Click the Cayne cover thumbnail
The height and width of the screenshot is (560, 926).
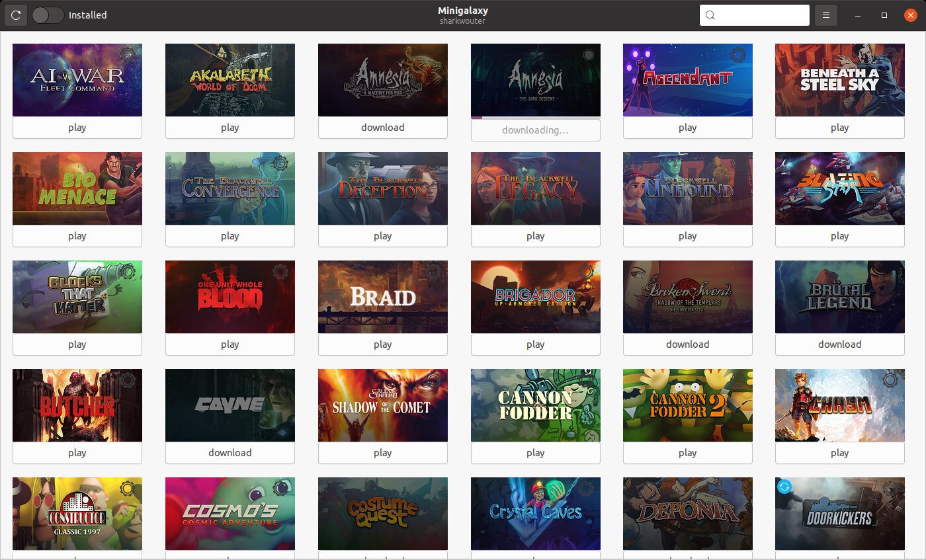pos(230,405)
